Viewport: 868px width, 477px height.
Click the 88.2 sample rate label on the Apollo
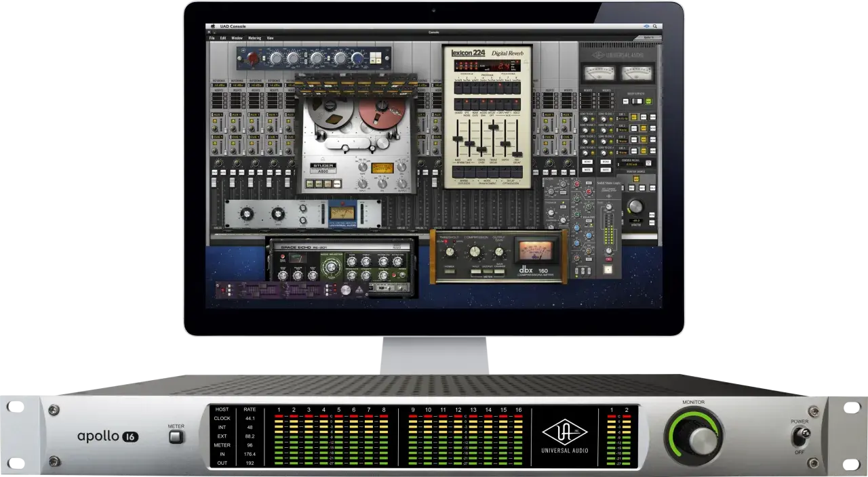pos(250,436)
